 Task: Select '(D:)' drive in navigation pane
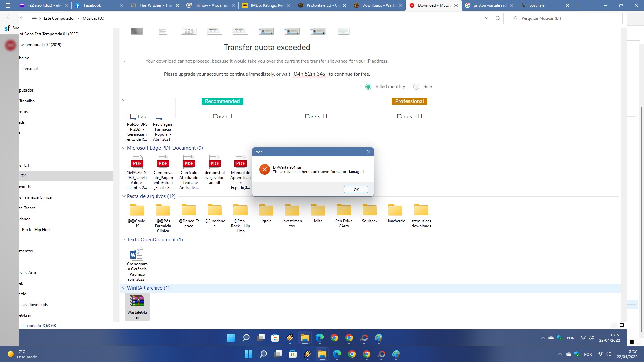(66, 176)
